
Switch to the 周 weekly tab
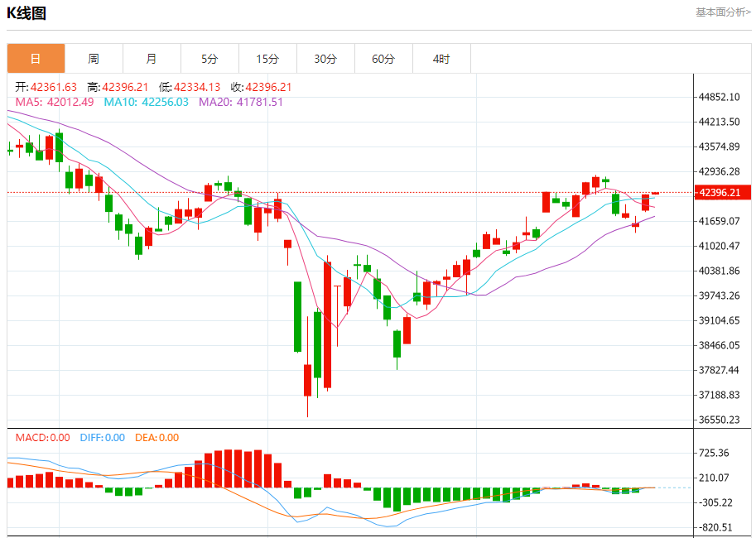click(x=94, y=59)
